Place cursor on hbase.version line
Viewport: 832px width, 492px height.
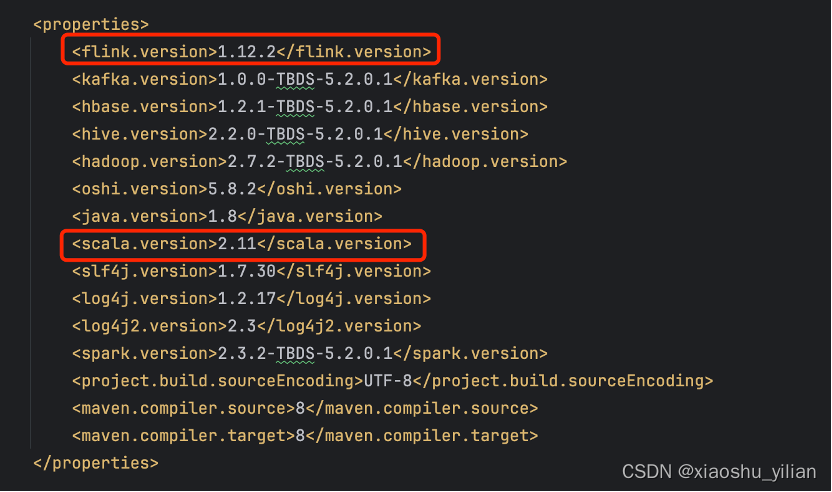309,107
